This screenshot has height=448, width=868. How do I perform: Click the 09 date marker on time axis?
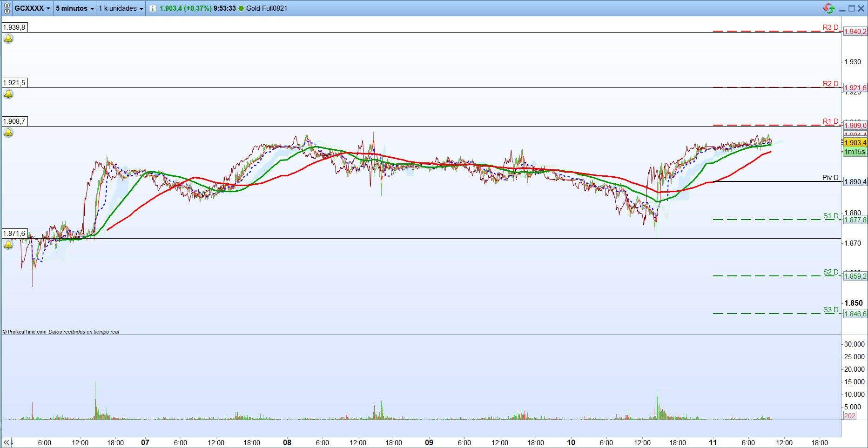pyautogui.click(x=429, y=442)
